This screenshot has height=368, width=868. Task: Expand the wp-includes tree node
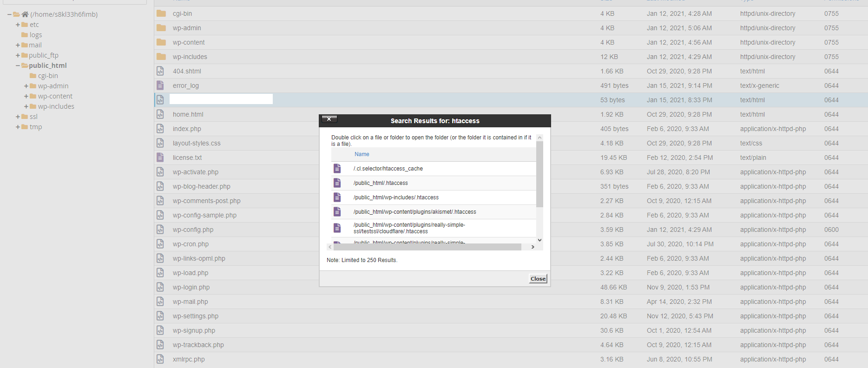click(26, 106)
